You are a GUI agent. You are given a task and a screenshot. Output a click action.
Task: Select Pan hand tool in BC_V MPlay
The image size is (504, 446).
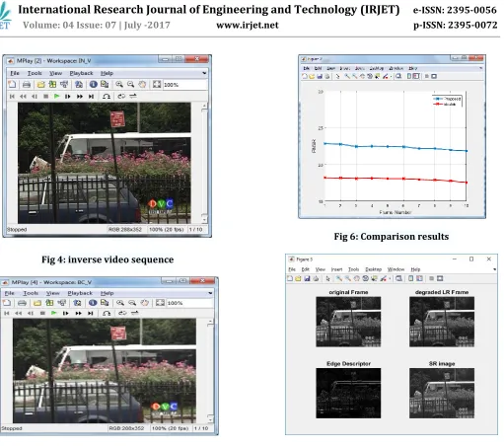(x=144, y=303)
